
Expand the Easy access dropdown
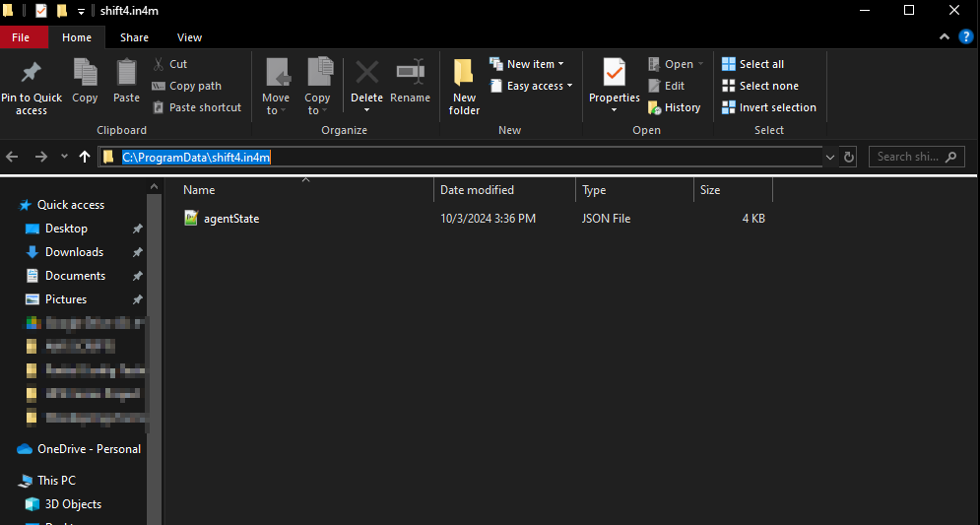click(x=527, y=86)
